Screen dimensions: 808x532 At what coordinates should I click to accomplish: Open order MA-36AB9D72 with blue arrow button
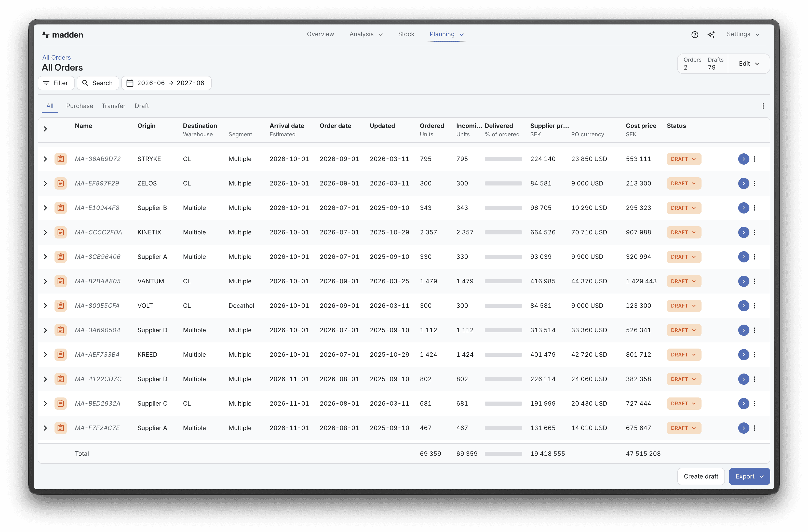[744, 159]
